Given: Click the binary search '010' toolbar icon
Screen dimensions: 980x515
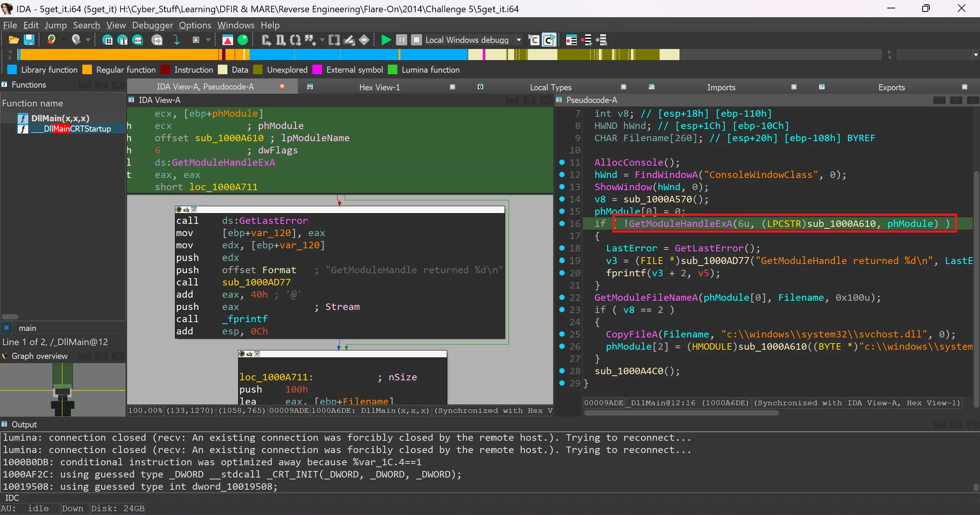Looking at the screenshot, I should (x=138, y=40).
